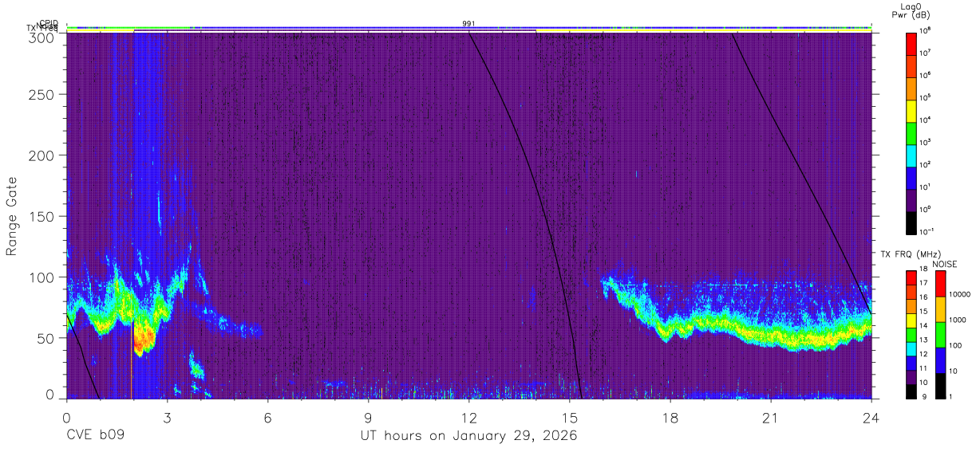
Task: Click the '1000' NOISE scale label
Action: [x=958, y=320]
